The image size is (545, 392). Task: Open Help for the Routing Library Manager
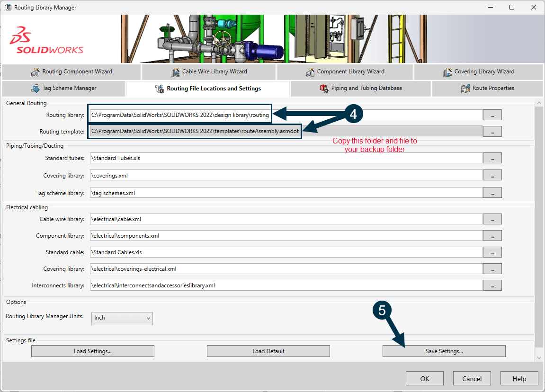(x=519, y=378)
